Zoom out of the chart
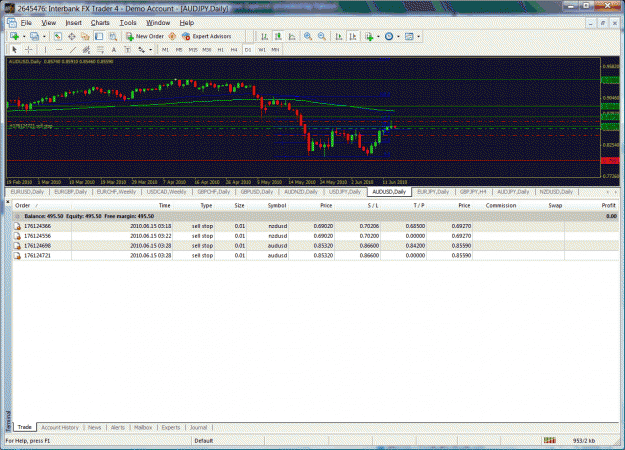This screenshot has width=625, height=450. click(322, 36)
